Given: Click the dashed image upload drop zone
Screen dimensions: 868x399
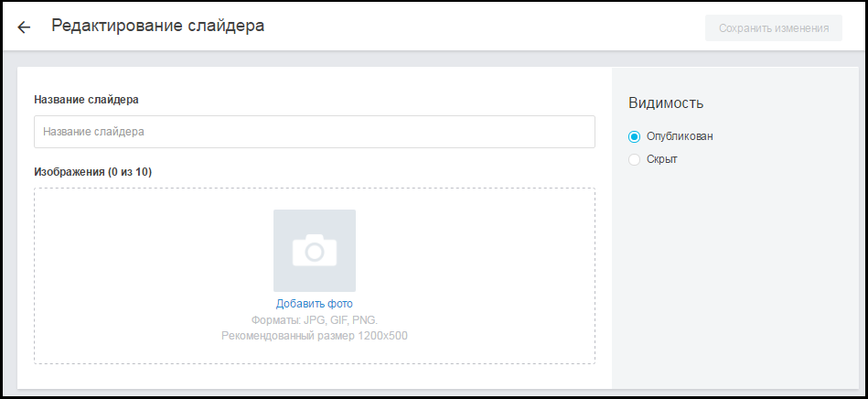Looking at the screenshot, I should pos(146,275).
